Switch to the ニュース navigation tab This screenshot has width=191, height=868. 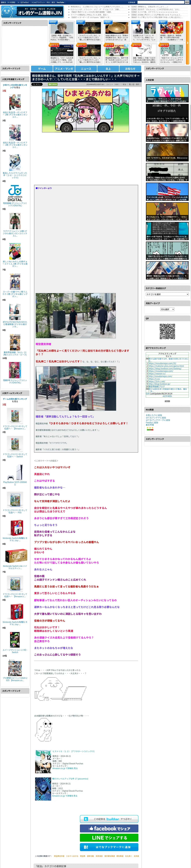86,68
